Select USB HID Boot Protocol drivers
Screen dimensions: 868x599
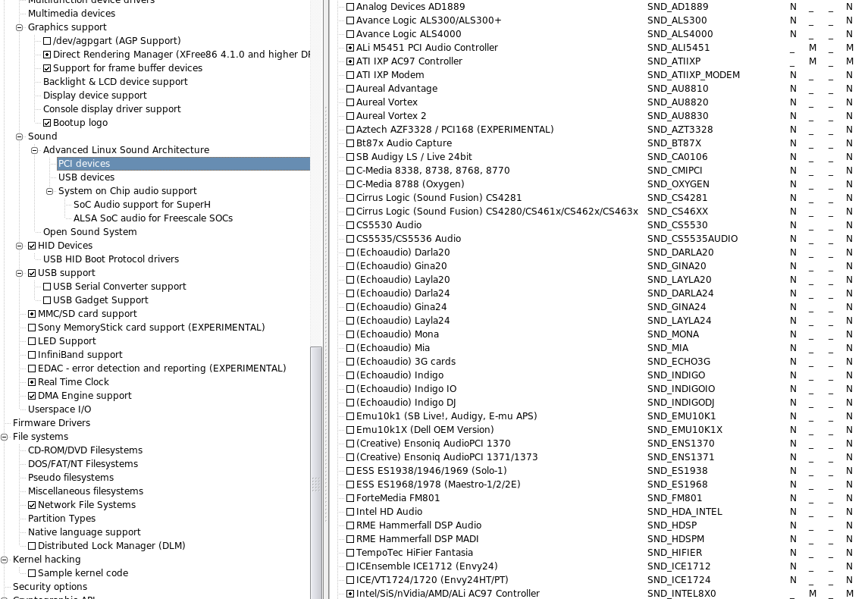tap(111, 259)
